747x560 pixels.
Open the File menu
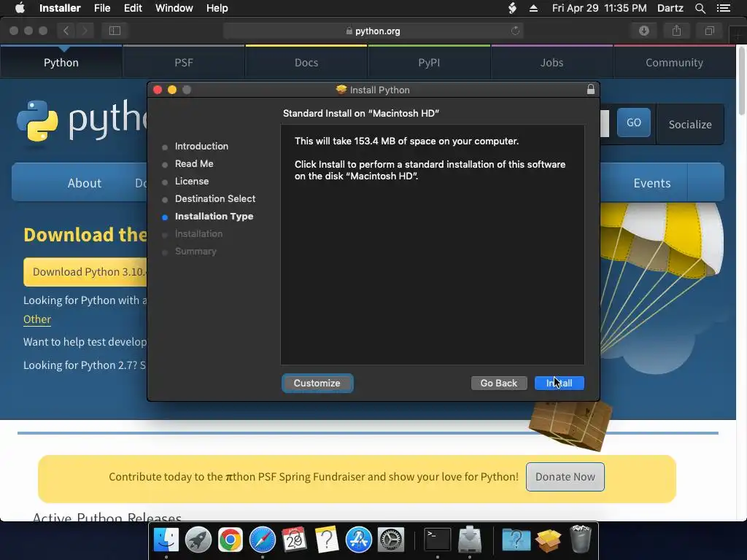click(x=102, y=8)
